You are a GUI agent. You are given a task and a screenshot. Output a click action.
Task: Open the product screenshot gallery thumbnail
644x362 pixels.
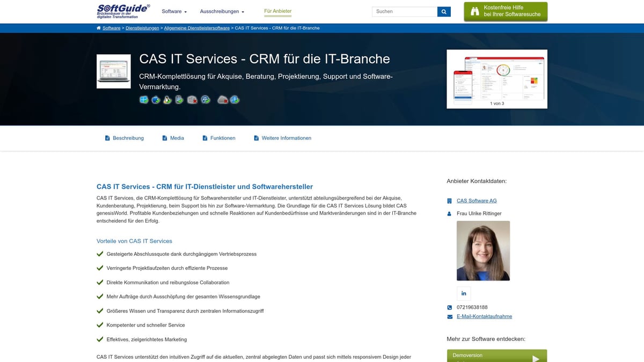[497, 79]
